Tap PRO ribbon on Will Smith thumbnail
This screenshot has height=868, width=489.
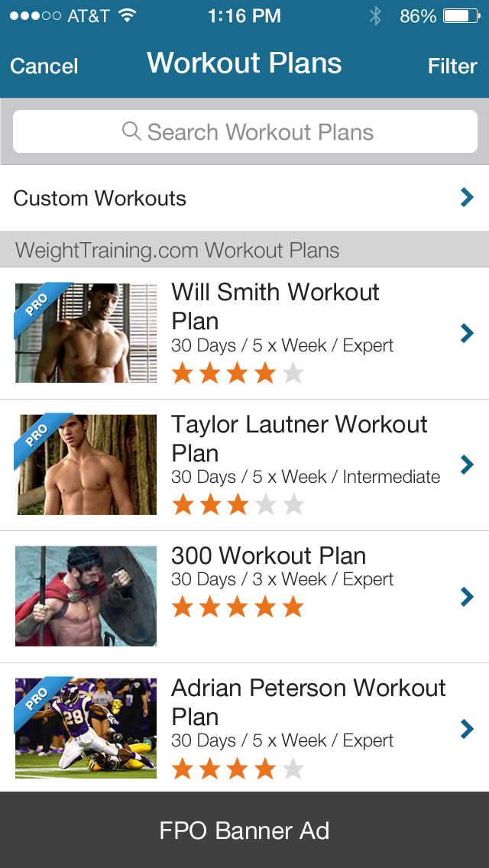click(x=36, y=305)
